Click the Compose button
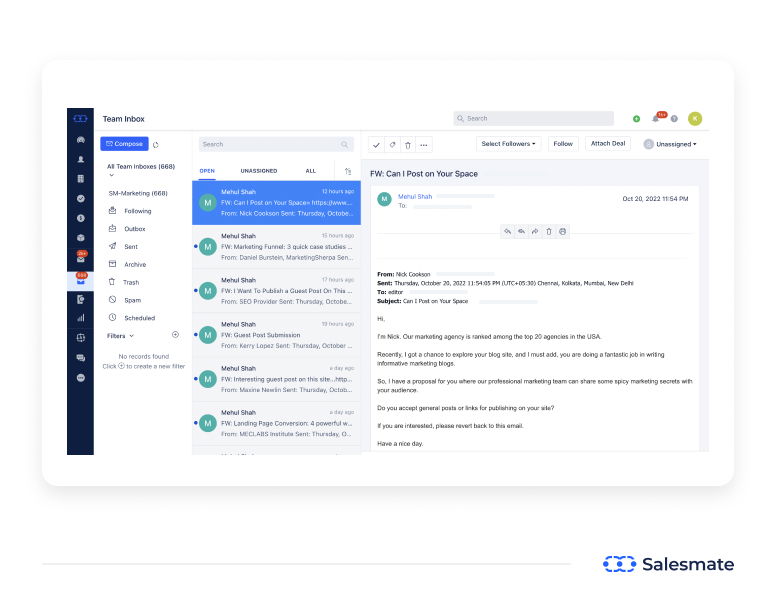776x612 pixels. [124, 144]
